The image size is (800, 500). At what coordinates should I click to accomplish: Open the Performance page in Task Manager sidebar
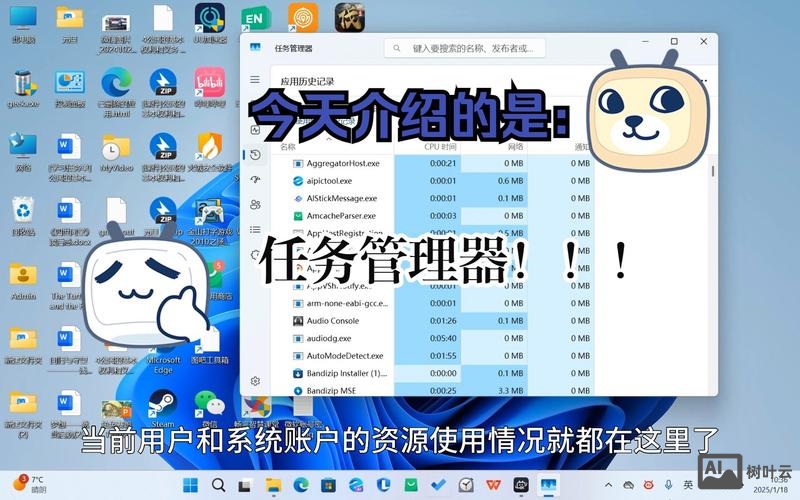click(x=255, y=130)
